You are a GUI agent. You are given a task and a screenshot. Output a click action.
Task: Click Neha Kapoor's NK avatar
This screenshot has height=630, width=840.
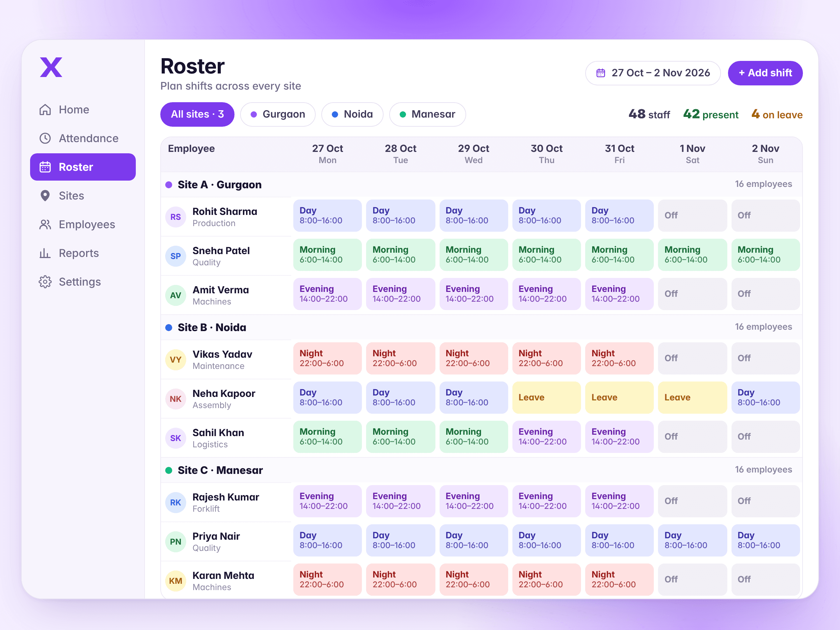tap(175, 399)
